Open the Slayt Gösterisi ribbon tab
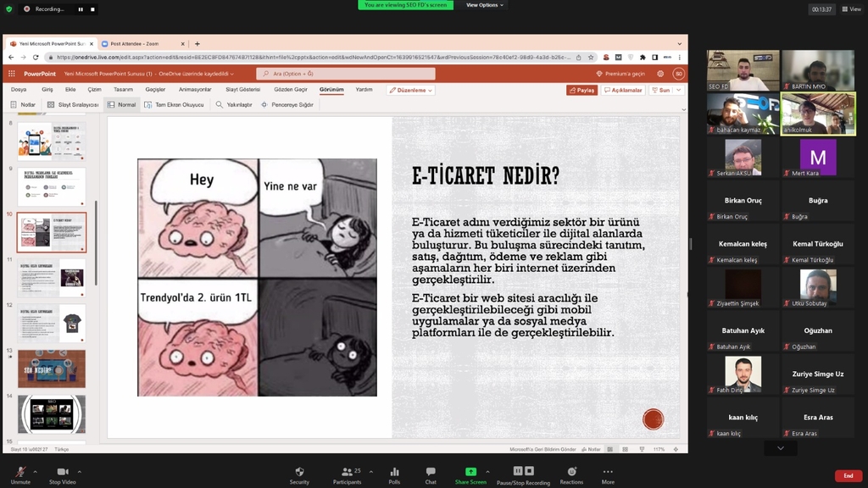This screenshot has height=488, width=868. [243, 90]
